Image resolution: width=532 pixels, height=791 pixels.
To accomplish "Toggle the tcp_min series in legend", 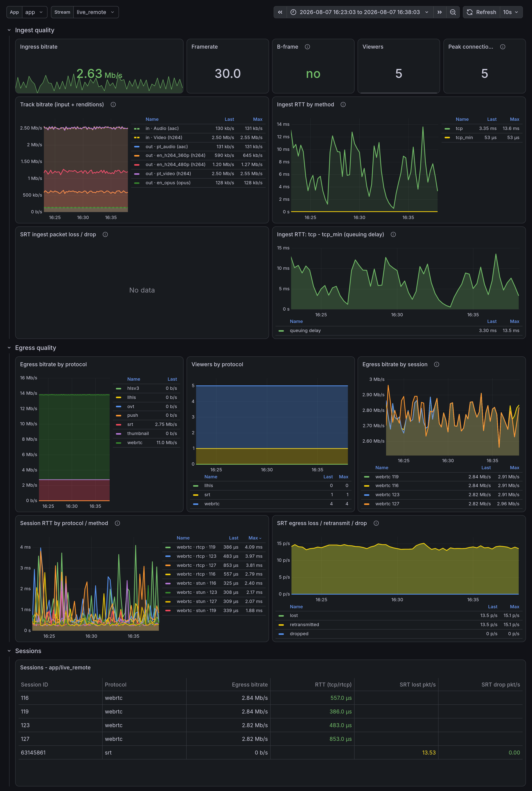I will coord(464,137).
